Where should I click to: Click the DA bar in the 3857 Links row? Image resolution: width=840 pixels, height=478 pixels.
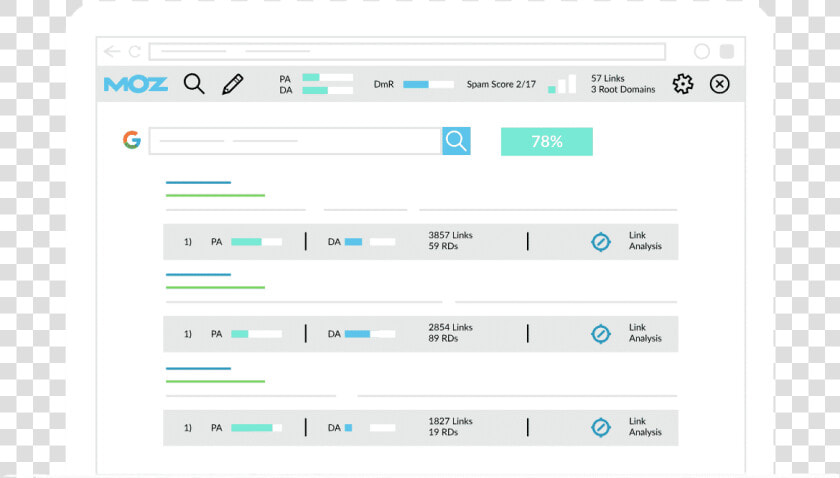[370, 242]
